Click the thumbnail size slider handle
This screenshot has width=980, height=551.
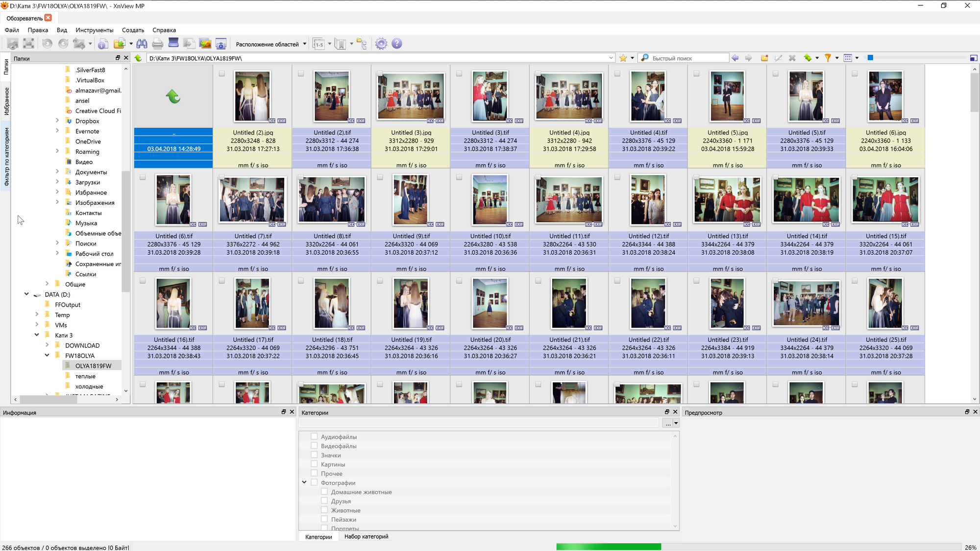[x=870, y=58]
